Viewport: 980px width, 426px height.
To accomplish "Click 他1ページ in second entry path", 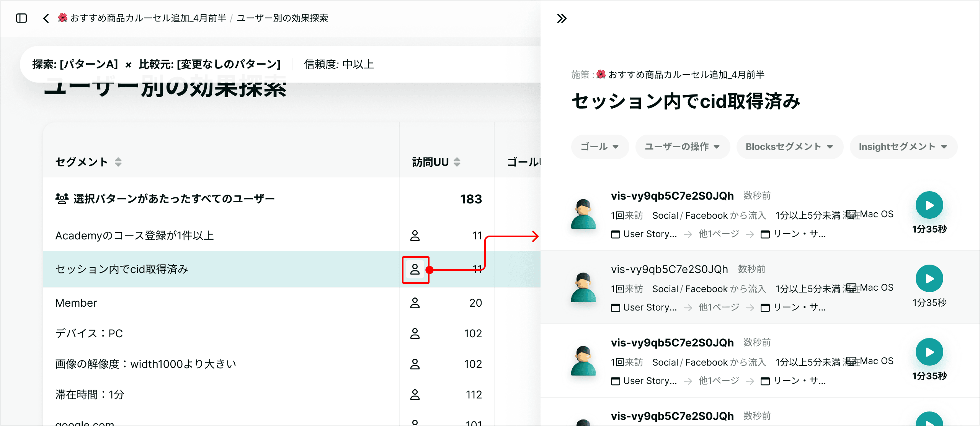I will pyautogui.click(x=719, y=307).
